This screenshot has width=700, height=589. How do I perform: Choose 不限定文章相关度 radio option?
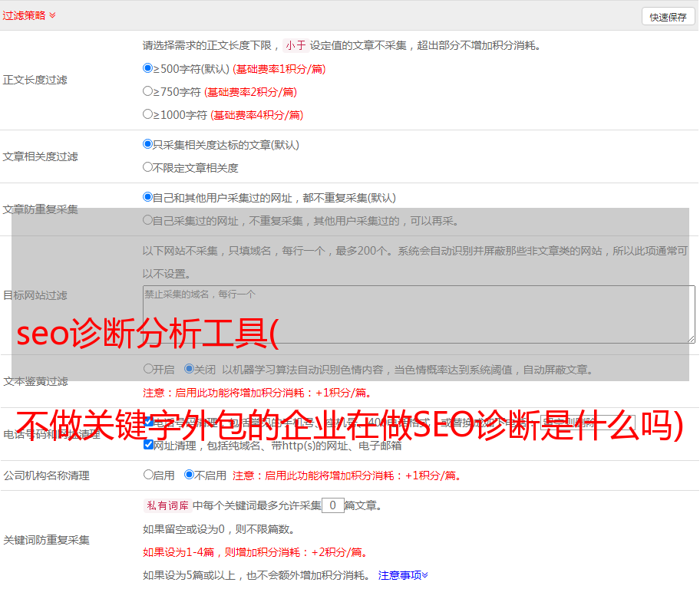click(148, 167)
